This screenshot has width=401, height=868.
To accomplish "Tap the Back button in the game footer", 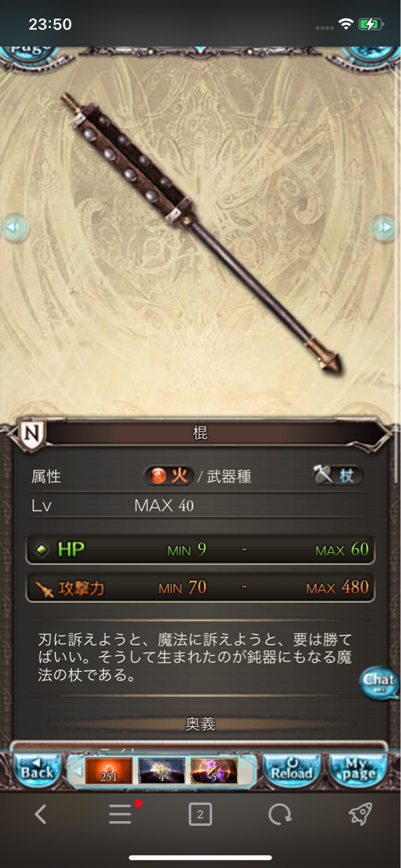I will [37, 768].
